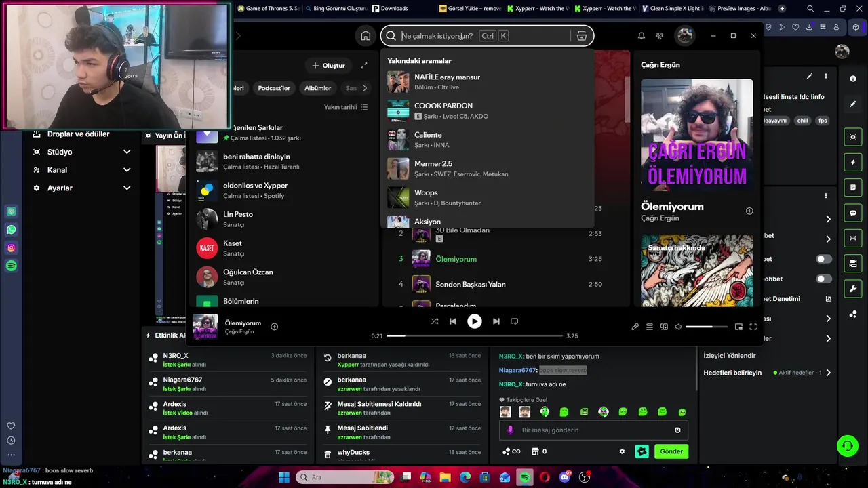Open connect to a device icon in Spotify
The width and height of the screenshot is (868, 488).
664,327
